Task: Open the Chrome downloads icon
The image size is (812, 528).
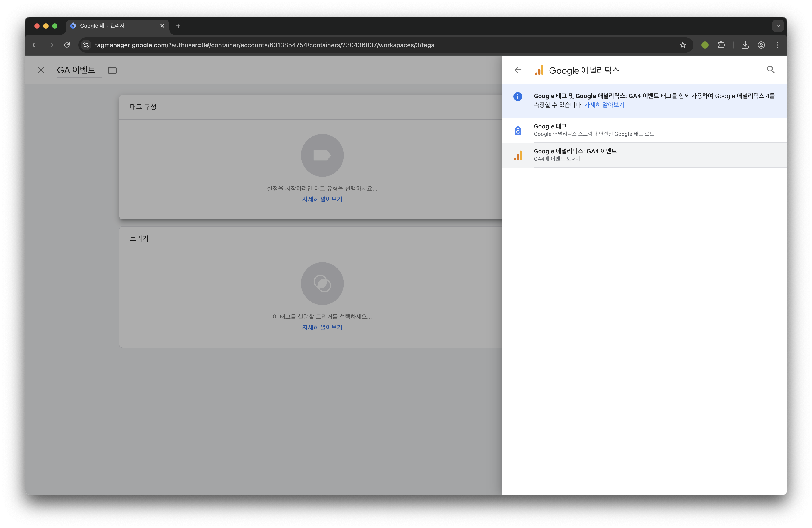Action: point(745,45)
